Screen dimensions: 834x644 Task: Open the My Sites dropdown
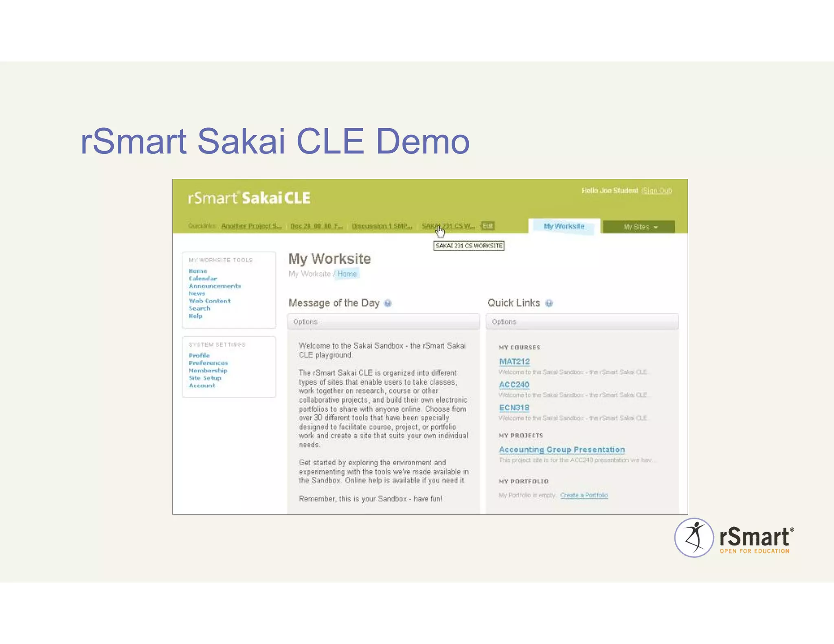coord(639,227)
